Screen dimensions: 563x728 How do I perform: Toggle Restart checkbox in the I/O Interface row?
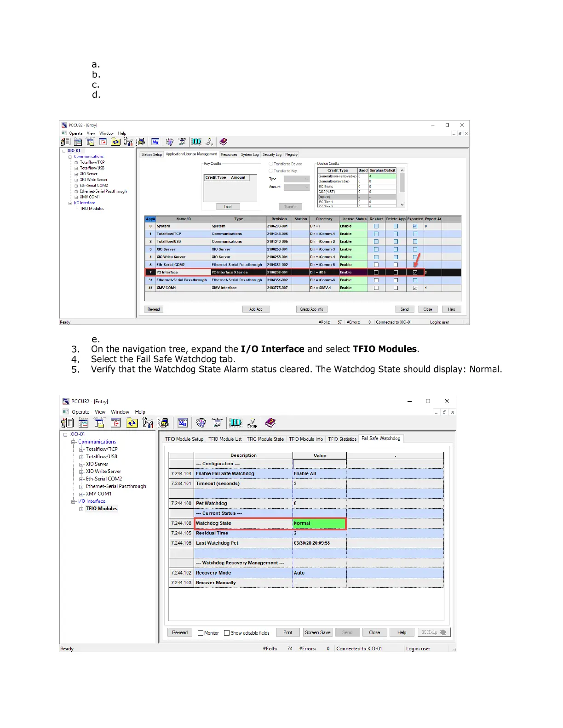376,273
